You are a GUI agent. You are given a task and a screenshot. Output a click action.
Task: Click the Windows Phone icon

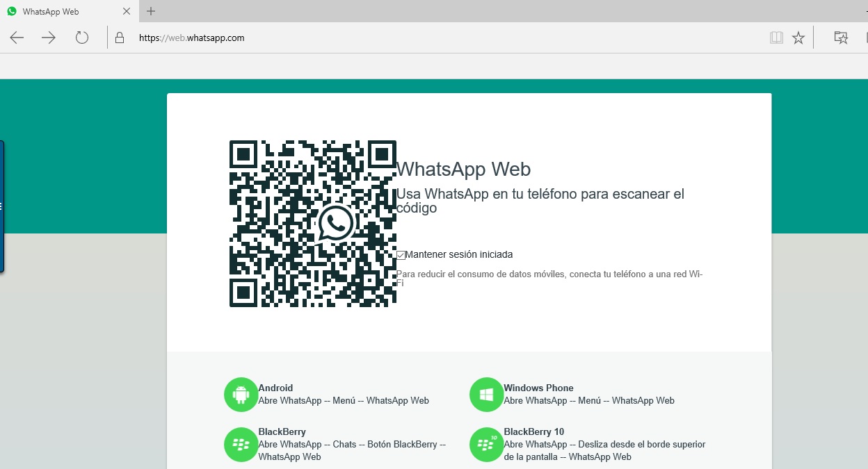coord(486,394)
